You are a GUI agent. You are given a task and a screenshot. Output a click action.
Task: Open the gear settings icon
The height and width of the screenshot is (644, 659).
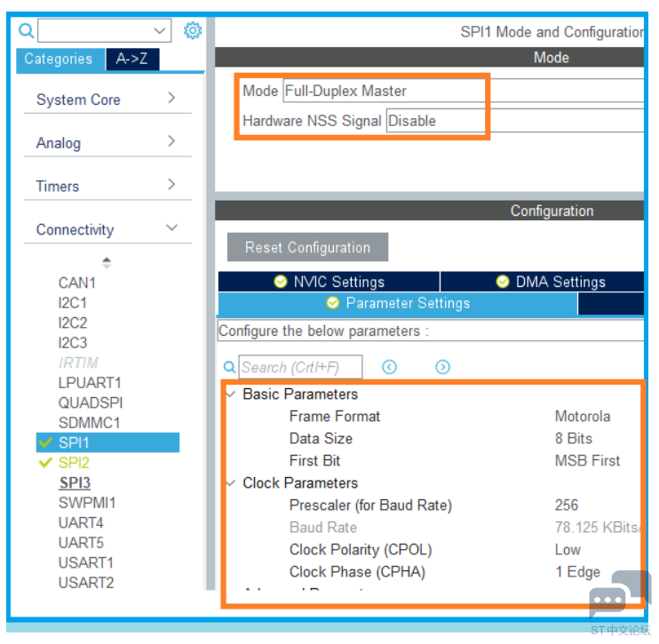point(193,30)
